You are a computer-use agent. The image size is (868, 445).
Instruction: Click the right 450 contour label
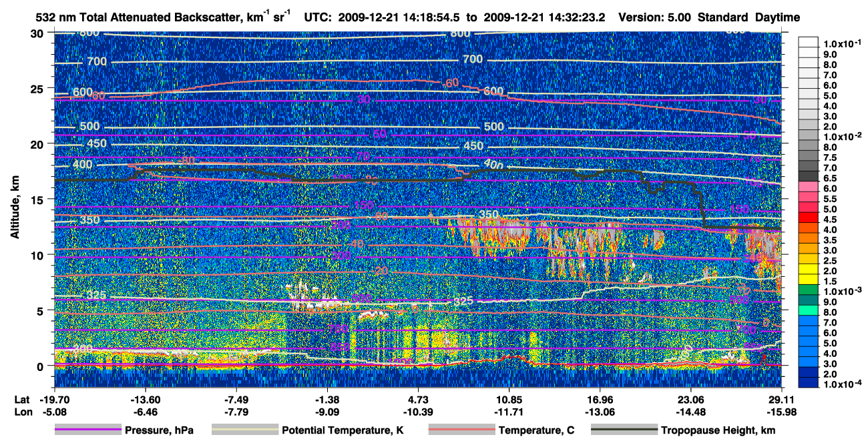click(x=473, y=146)
